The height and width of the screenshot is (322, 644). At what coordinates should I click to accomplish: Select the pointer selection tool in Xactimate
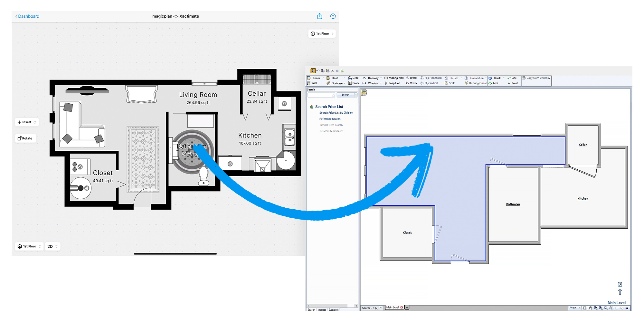pos(313,71)
